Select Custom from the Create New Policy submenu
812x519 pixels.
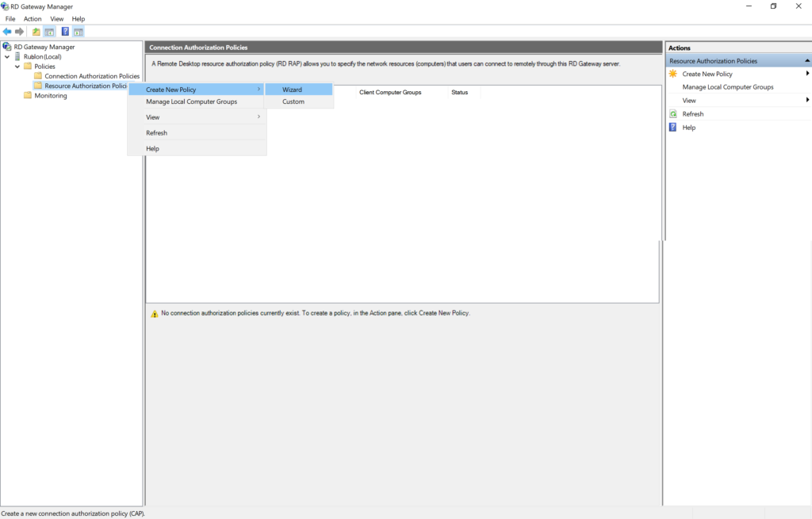pos(292,101)
